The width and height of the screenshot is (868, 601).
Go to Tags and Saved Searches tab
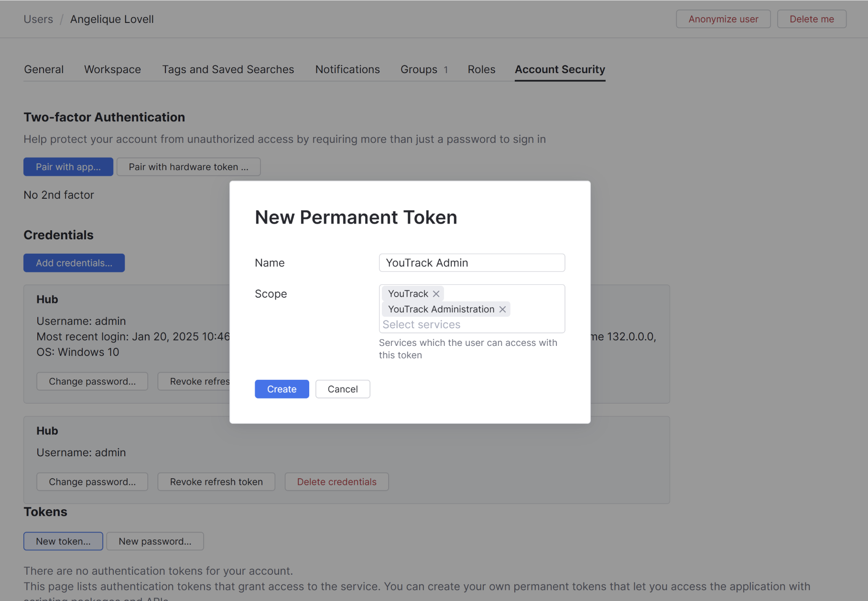point(228,70)
